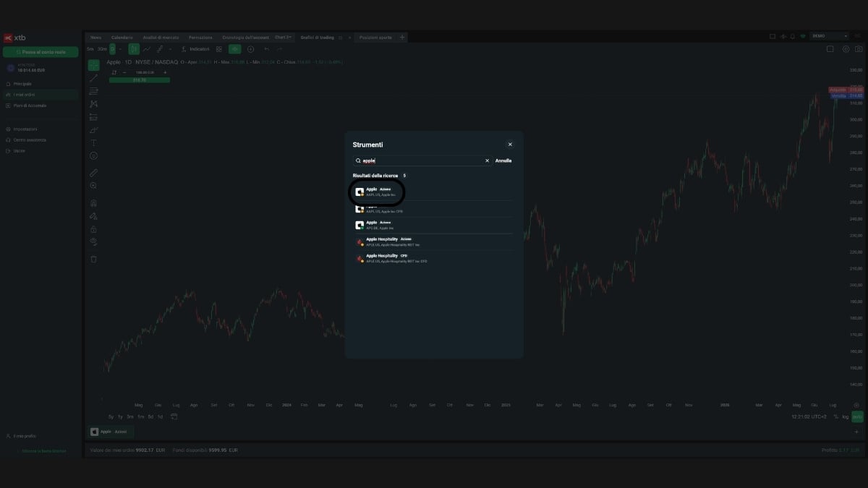Select the zoom in tool
868x488 pixels.
[x=93, y=186]
